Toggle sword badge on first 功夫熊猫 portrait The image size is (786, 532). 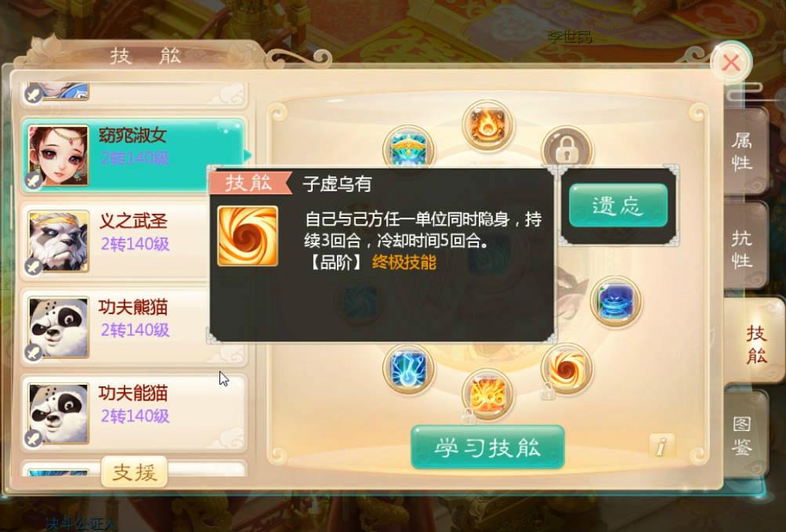click(34, 353)
